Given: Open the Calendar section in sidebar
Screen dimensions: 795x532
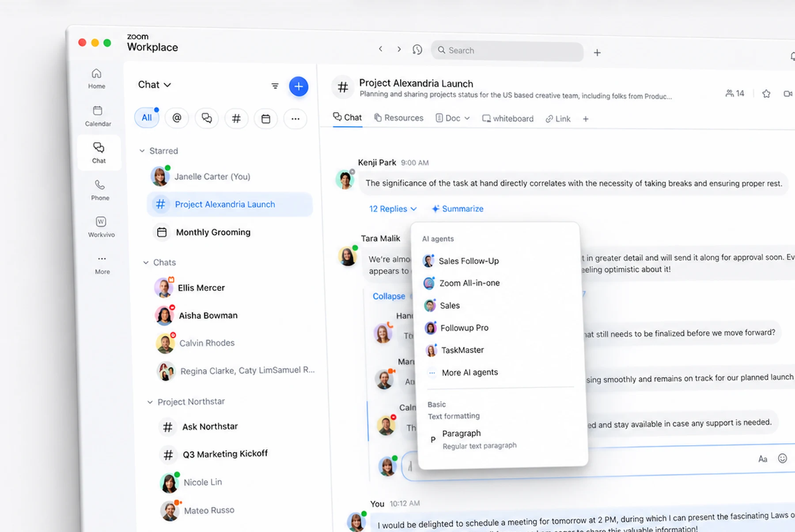Looking at the screenshot, I should 98,116.
